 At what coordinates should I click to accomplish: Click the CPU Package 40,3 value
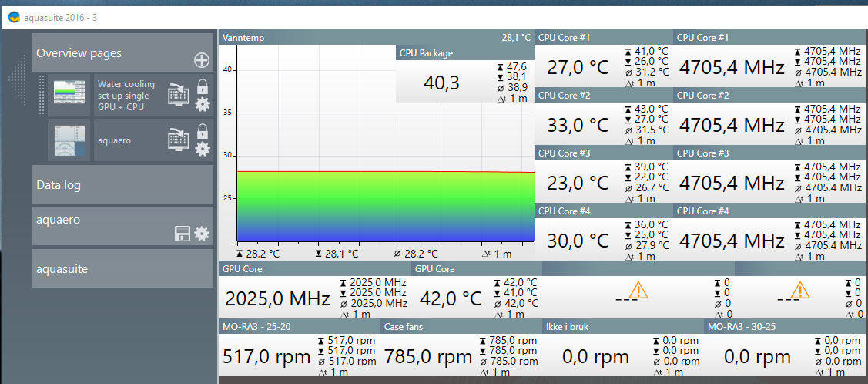(441, 83)
